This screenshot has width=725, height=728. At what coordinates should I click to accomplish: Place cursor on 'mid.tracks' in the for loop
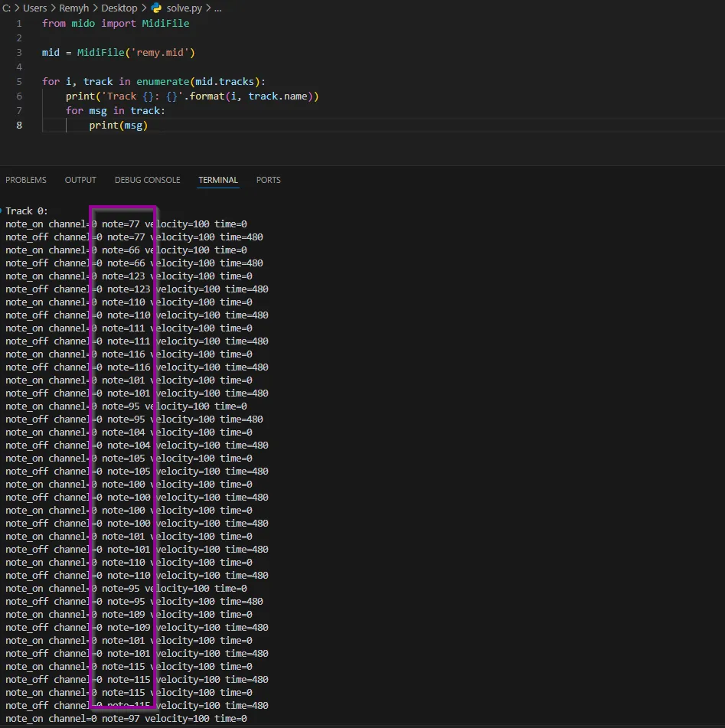click(224, 82)
